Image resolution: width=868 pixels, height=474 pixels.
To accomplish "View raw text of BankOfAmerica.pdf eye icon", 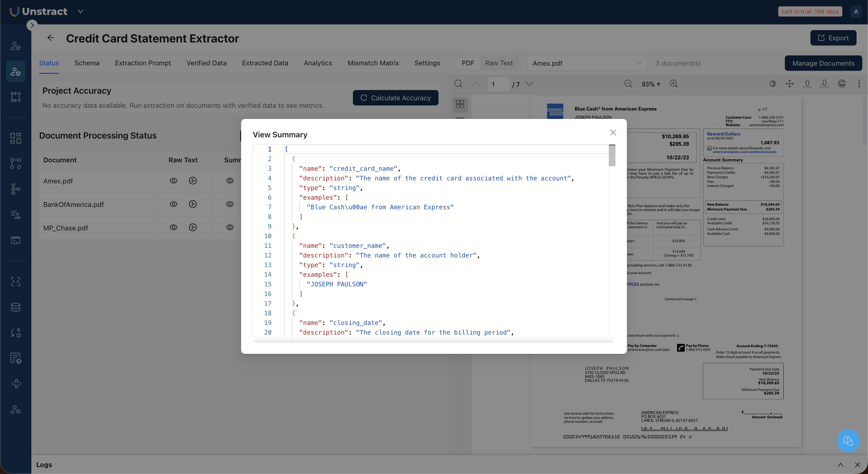I will (173, 204).
